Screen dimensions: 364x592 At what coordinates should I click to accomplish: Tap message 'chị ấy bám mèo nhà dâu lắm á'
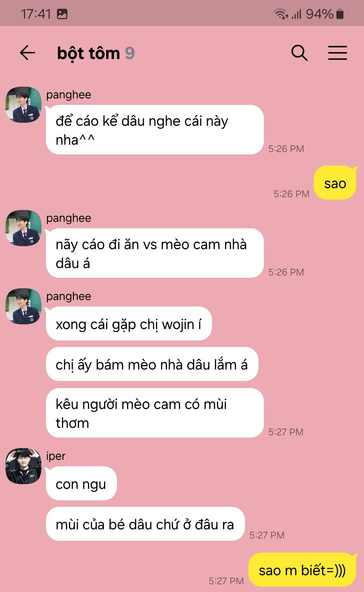(x=152, y=364)
